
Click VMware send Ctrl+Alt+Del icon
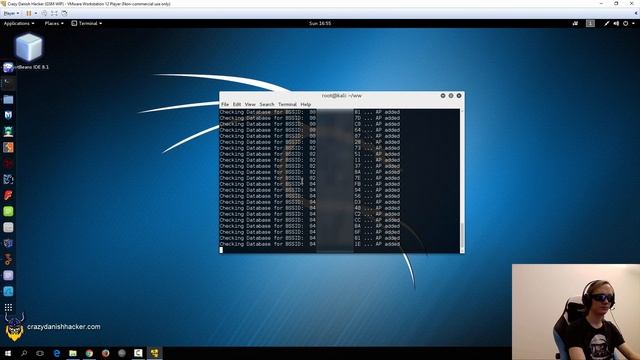click(x=44, y=13)
